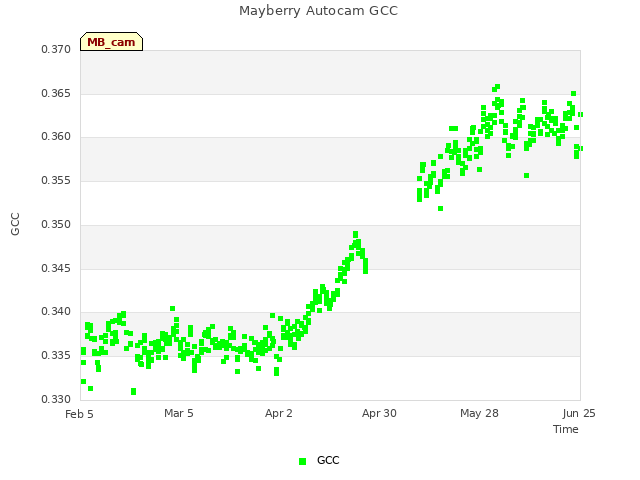The height and width of the screenshot is (480, 640).
Task: Click the GCC legend label text
Action: point(328,460)
